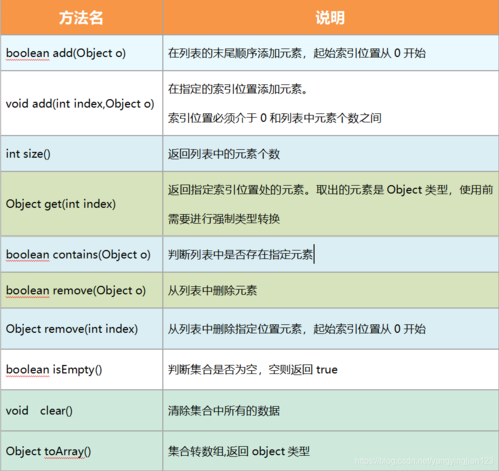Click the line '索引位置必须介于 0 和列表中元素个数之间'
The height and width of the screenshot is (471, 499).
point(275,118)
